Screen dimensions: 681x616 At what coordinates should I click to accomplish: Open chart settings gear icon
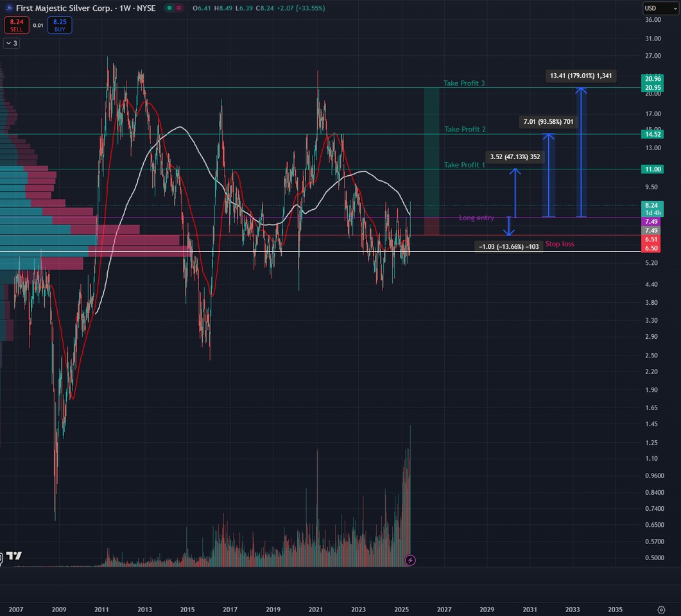(x=661, y=610)
